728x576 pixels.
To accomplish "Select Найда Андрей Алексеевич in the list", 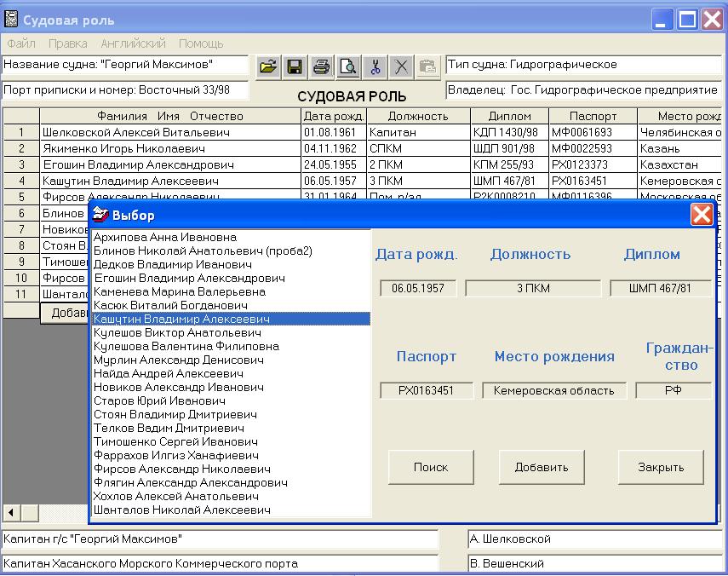I will (232, 373).
